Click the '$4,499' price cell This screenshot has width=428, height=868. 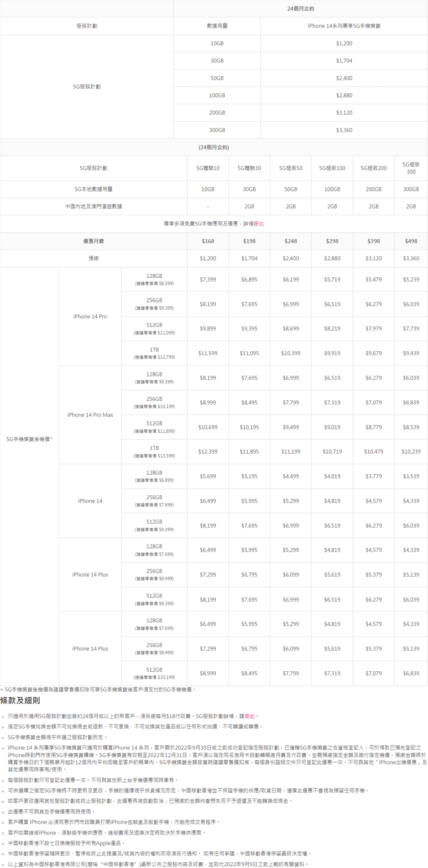[291, 476]
